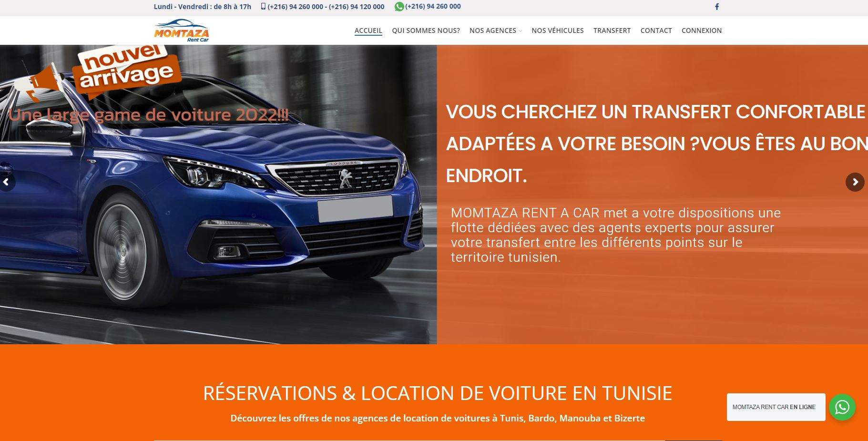The height and width of the screenshot is (441, 868).
Task: Click the Momtaza Rent Car logo
Action: 183,30
